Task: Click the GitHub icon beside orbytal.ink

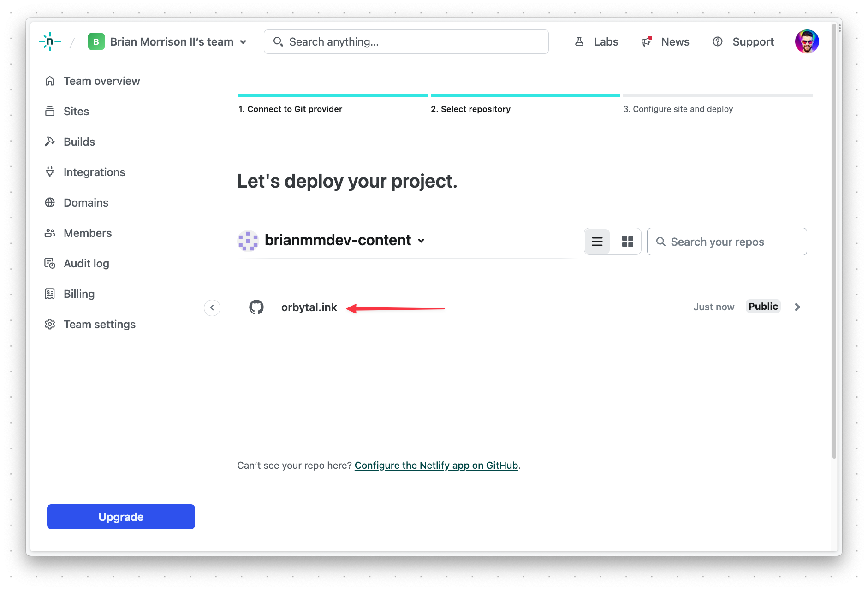Action: 256,307
